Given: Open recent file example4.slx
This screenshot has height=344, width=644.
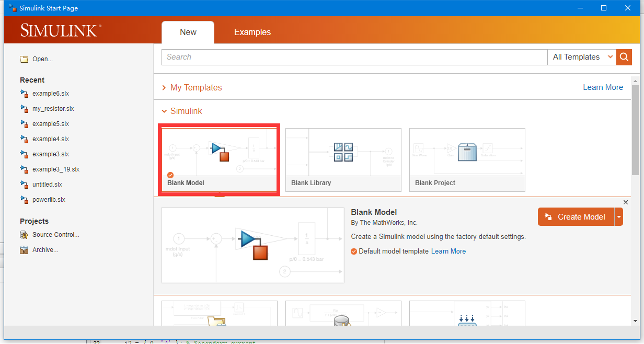Looking at the screenshot, I should [x=51, y=139].
